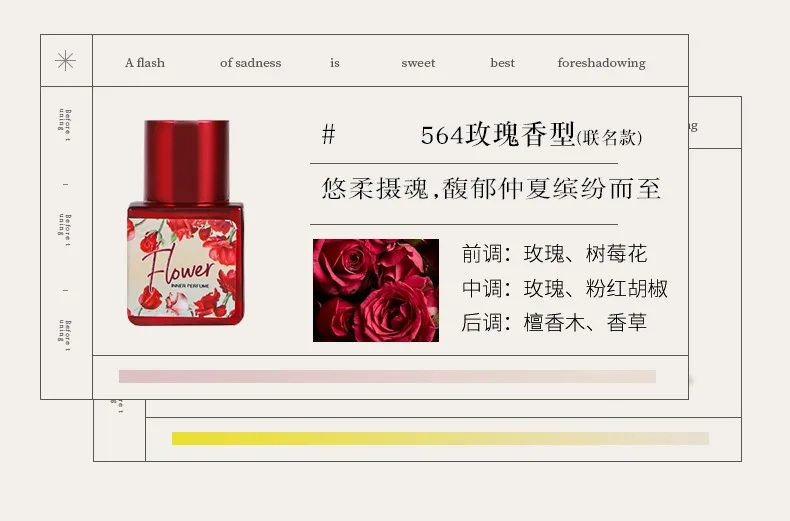790x521 pixels.
Task: Click the yellow gradient bar
Action: 440,438
